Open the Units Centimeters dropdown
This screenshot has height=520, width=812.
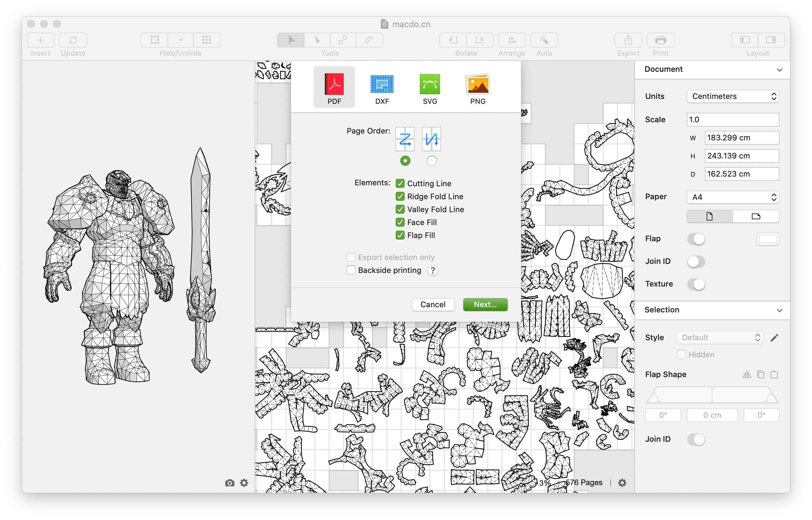[x=732, y=97]
